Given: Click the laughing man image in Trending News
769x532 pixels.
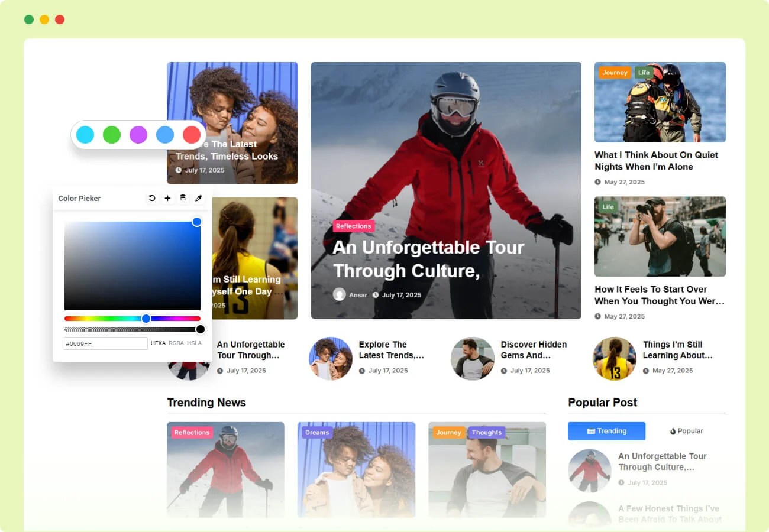Looking at the screenshot, I should (x=487, y=470).
